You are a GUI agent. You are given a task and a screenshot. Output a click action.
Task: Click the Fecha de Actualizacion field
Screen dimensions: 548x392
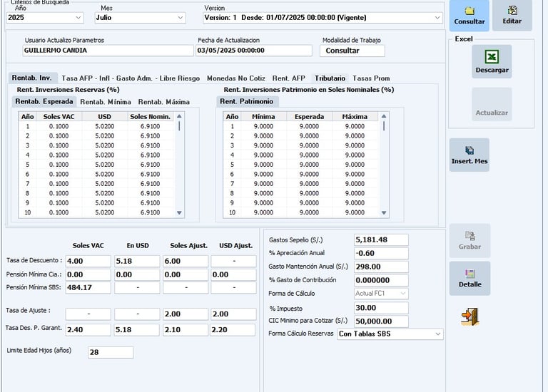click(x=254, y=51)
